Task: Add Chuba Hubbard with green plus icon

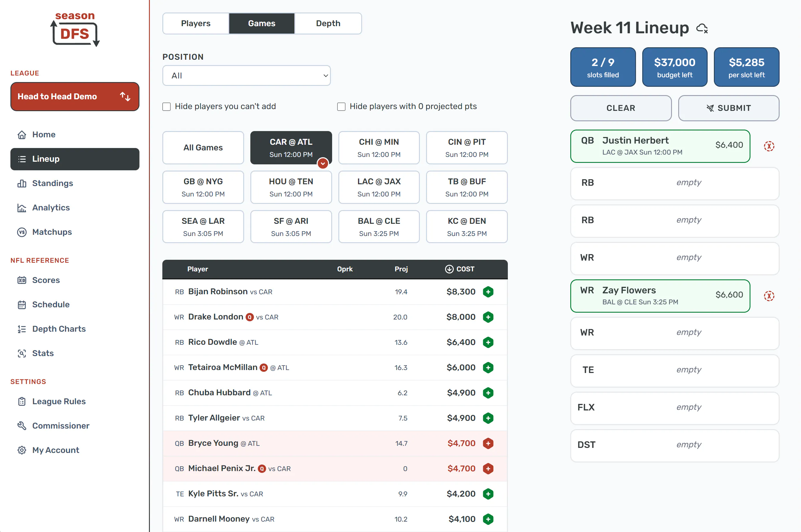Action: point(488,393)
